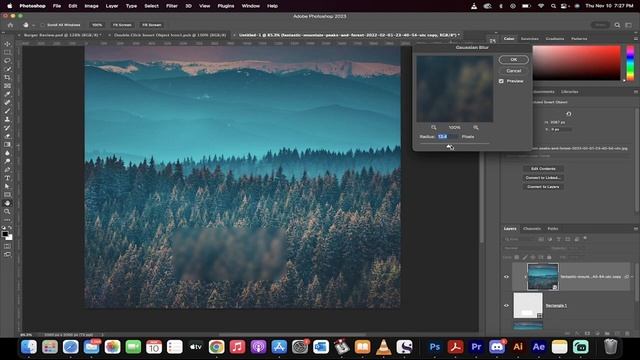The image size is (640, 360).
Task: Select the Rectangular Marquee tool
Action: [7, 52]
